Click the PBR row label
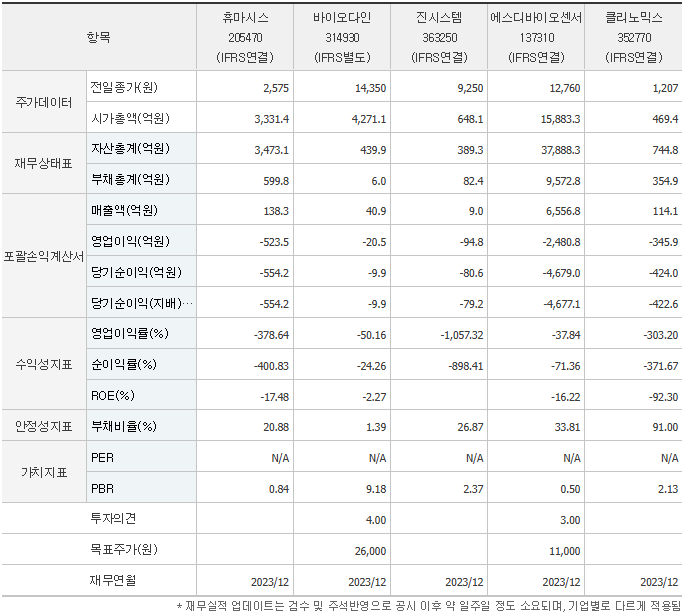This screenshot has height=613, width=684. click(x=103, y=489)
